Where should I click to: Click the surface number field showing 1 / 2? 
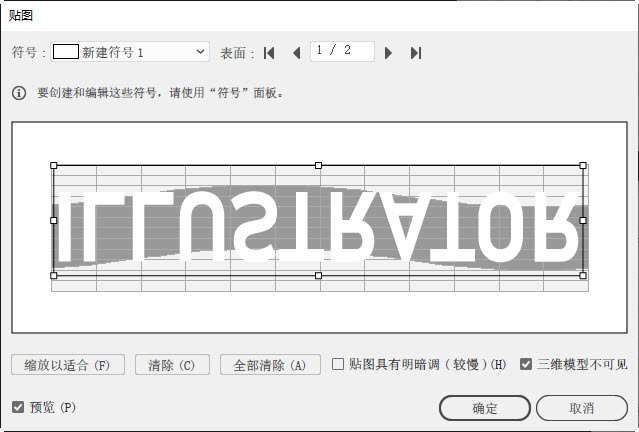(342, 51)
